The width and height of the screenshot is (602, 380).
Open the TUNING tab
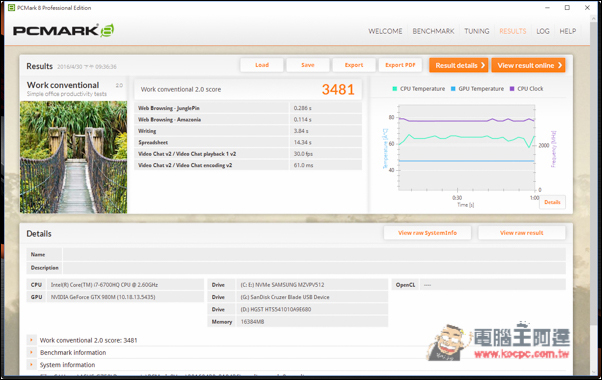[477, 31]
